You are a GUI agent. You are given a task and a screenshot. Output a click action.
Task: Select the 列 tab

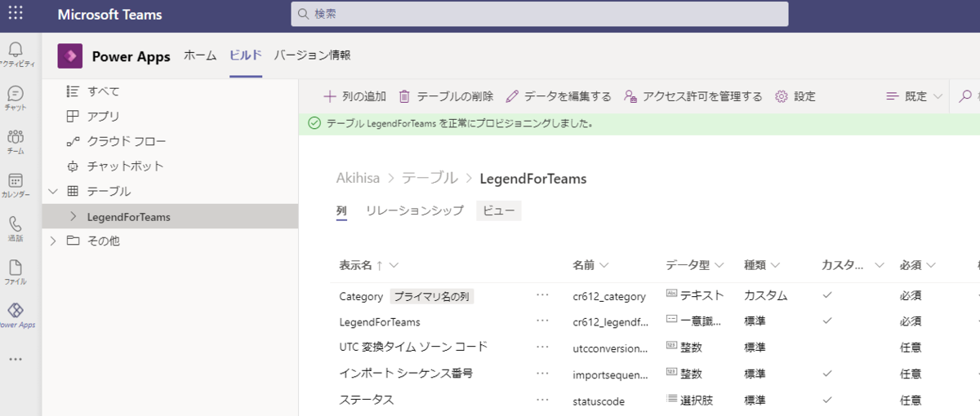(x=341, y=210)
